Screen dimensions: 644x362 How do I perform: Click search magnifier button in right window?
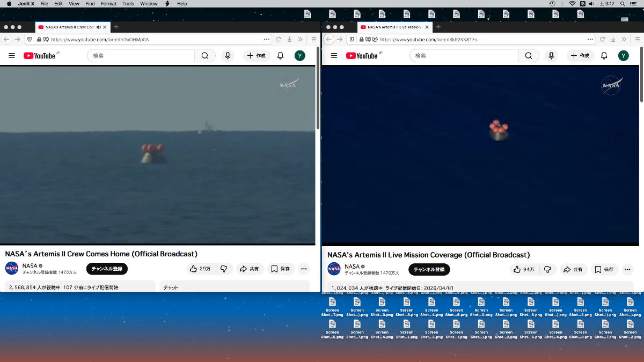pyautogui.click(x=529, y=56)
